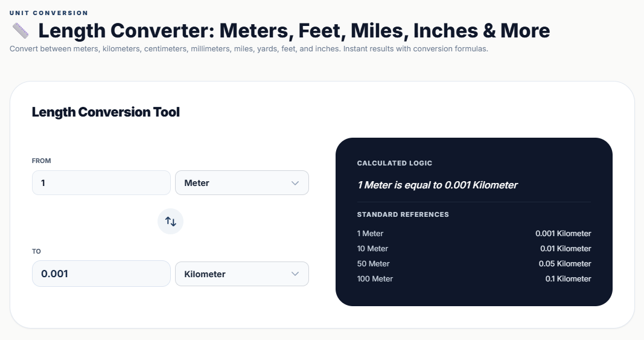
Task: Click the description text under the title
Action: click(249, 49)
